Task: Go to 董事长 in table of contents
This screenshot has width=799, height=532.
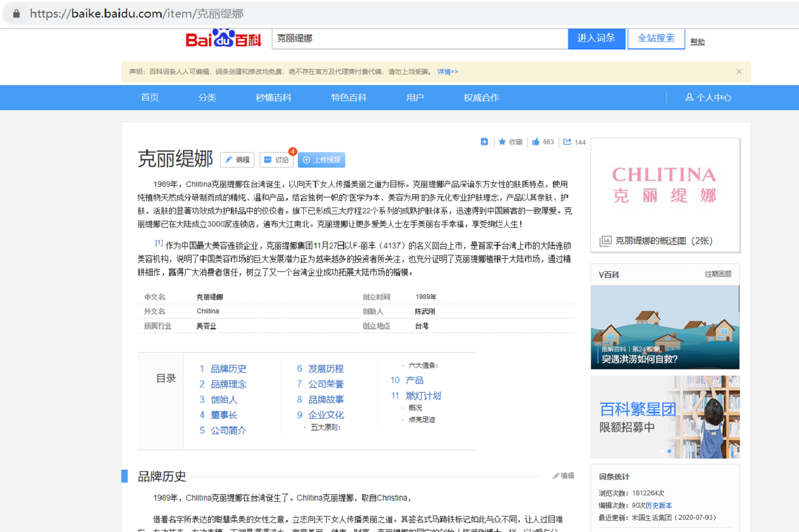Action: [224, 415]
